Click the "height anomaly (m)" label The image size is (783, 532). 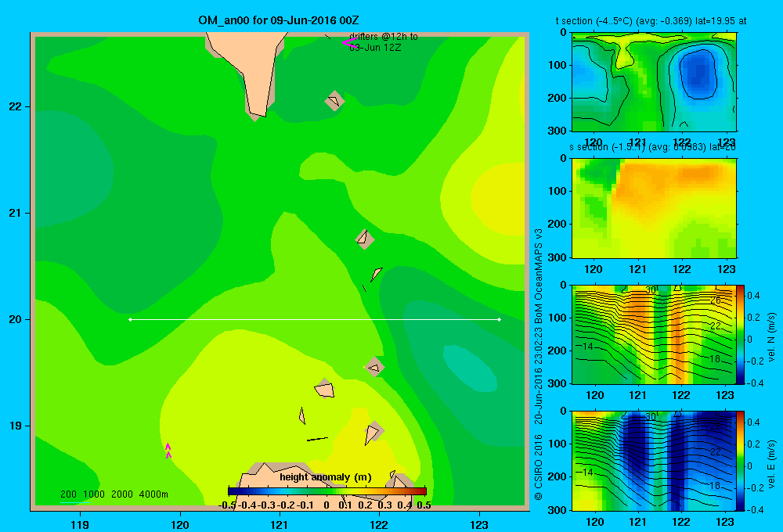pos(326,477)
